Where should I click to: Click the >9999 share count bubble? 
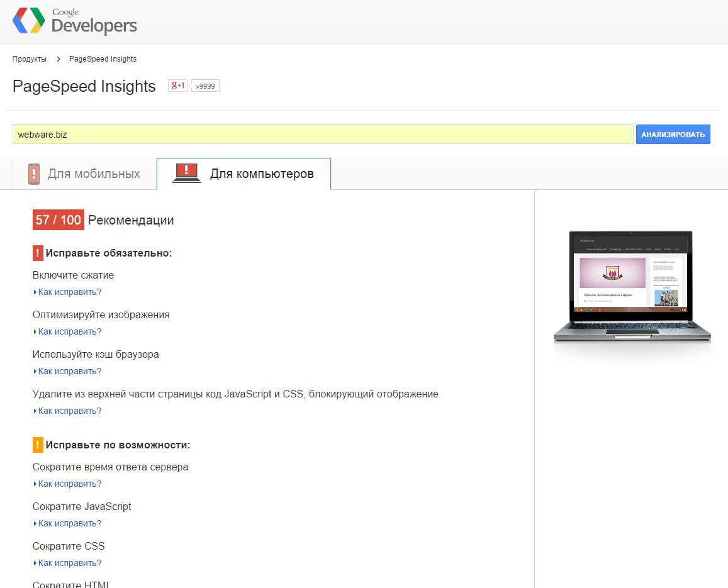pos(205,86)
